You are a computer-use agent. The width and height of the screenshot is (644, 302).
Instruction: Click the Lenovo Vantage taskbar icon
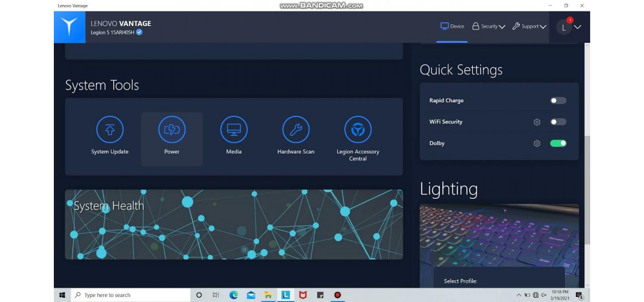285,295
